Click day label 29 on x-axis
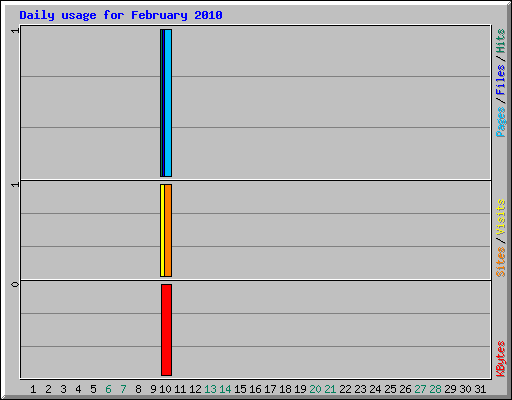This screenshot has width=512, height=400. tap(450, 389)
